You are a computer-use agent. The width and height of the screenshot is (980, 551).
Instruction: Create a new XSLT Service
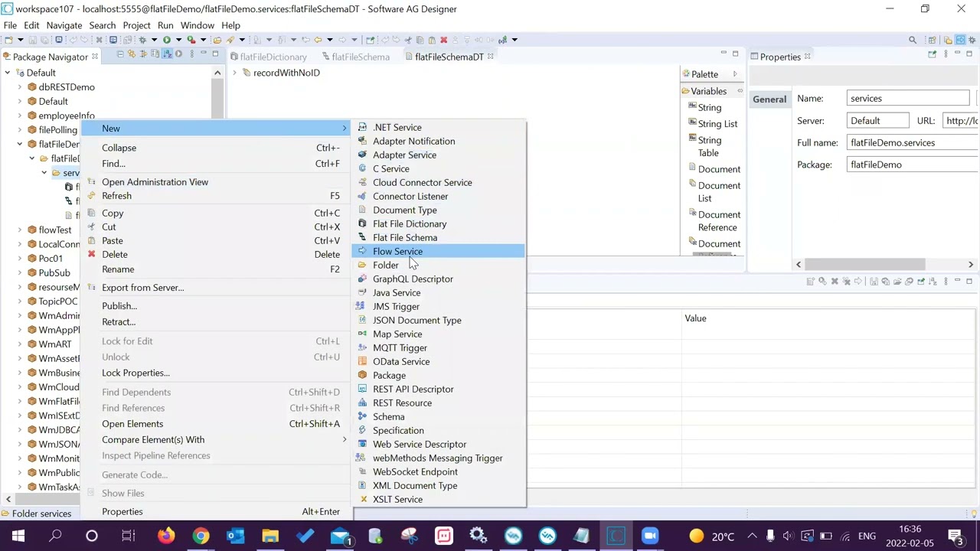(x=439, y=499)
